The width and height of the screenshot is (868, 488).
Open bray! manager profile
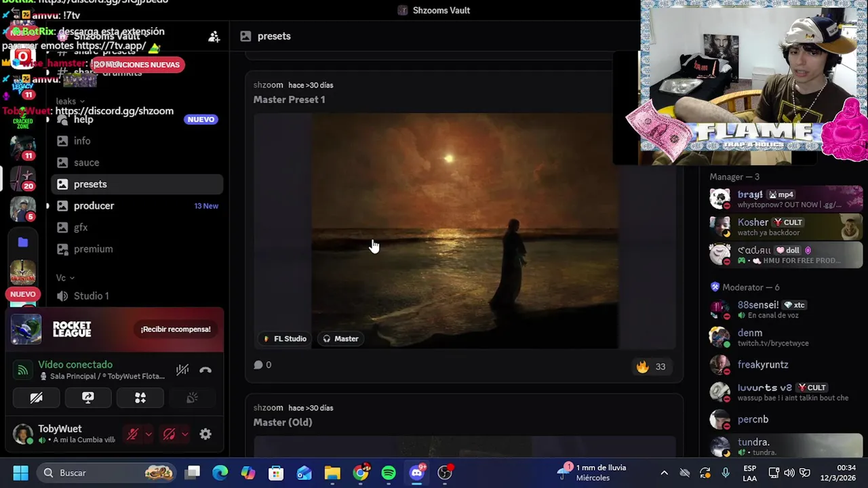coord(785,199)
